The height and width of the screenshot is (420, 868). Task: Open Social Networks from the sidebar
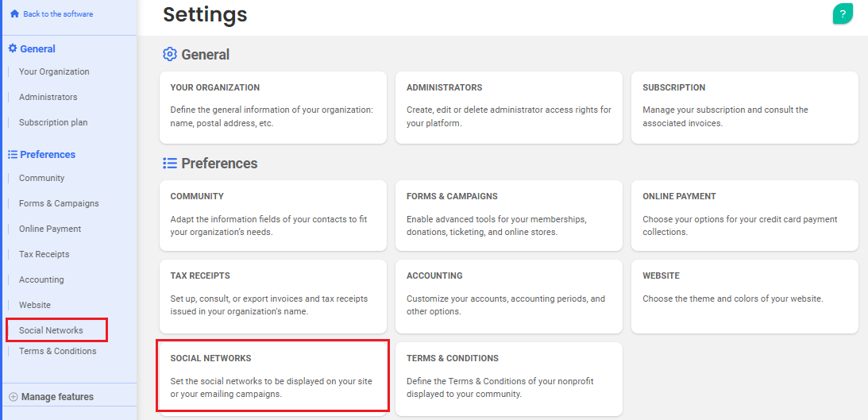pyautogui.click(x=51, y=330)
